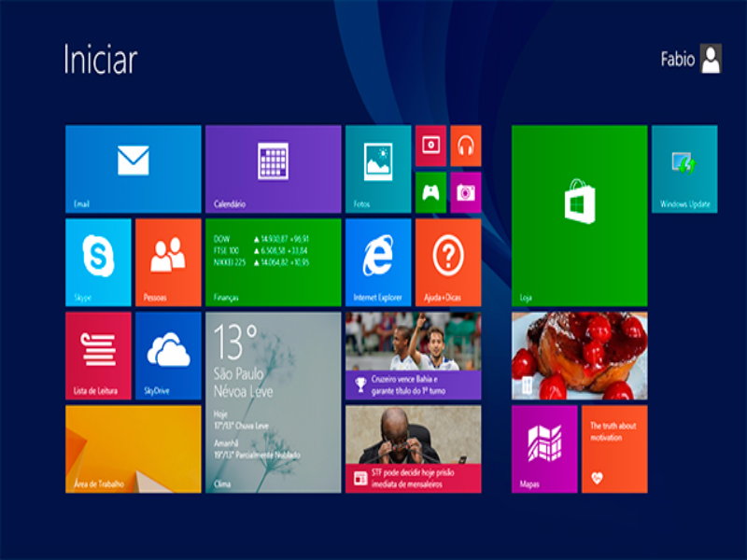747x560 pixels.
Task: Click the DOW stock value row
Action: coord(261,239)
